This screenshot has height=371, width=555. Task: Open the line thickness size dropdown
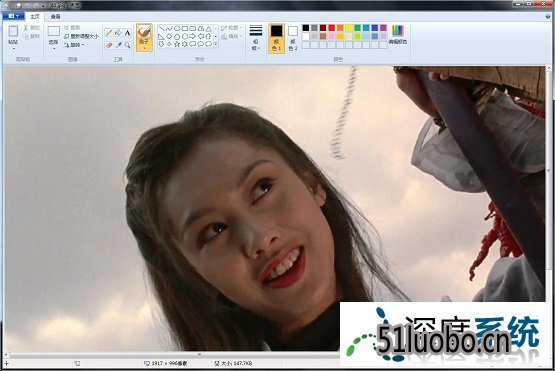coord(256,38)
